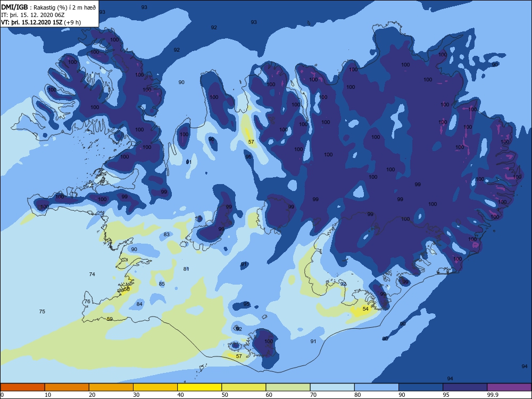Select the map value 56 on the peninsula

(127, 289)
